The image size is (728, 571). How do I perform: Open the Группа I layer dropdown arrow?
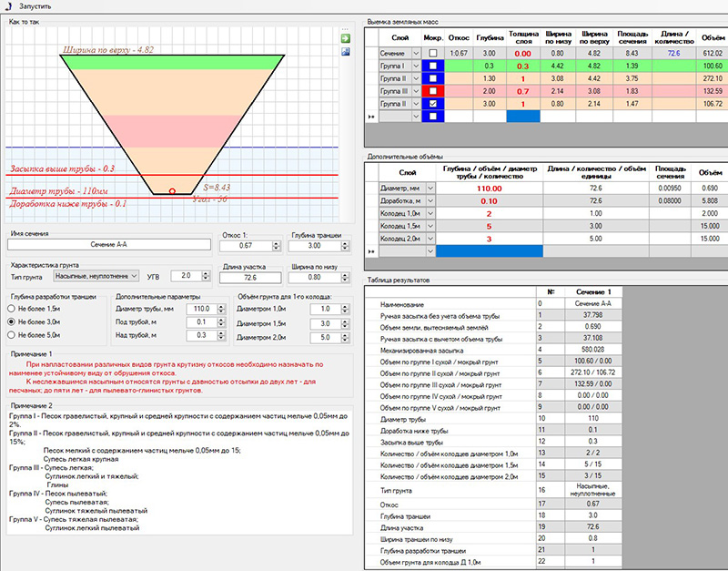[x=416, y=66]
